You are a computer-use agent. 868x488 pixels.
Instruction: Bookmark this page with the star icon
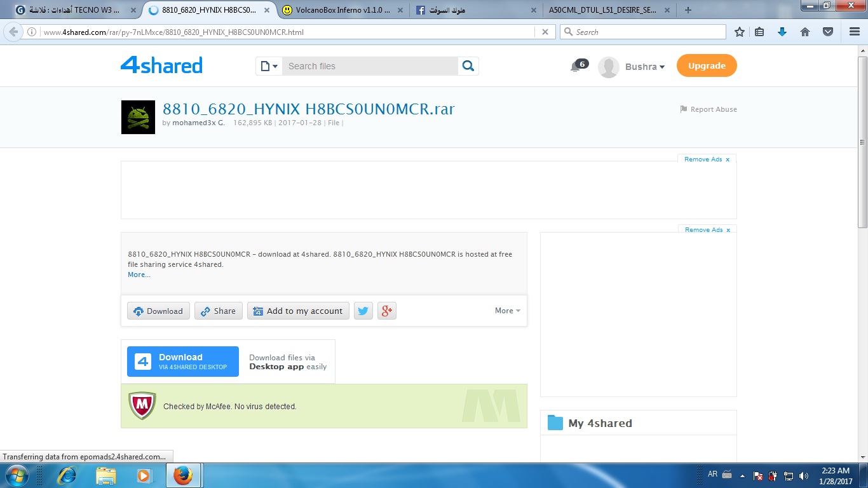[740, 32]
